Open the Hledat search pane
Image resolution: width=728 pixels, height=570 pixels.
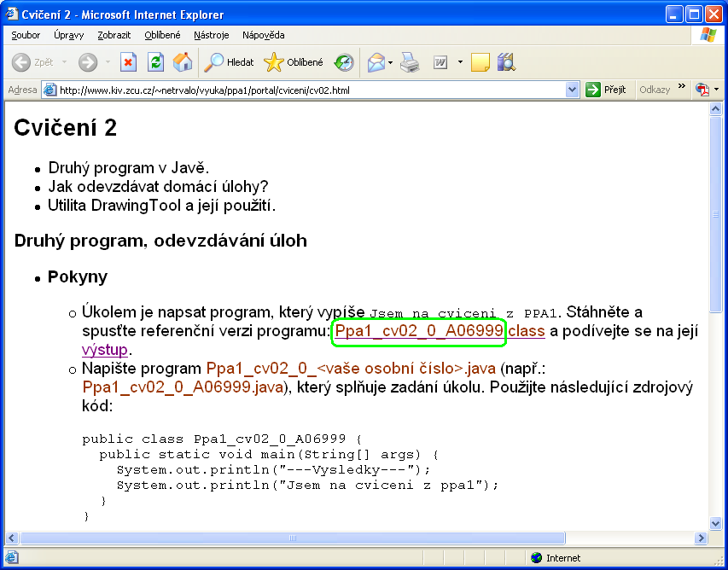(230, 62)
